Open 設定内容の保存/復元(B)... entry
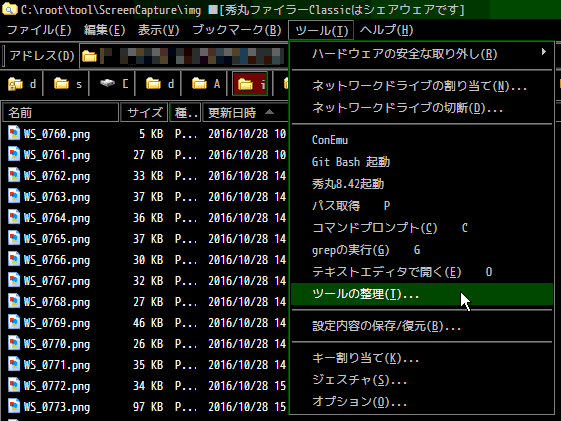 click(x=422, y=326)
